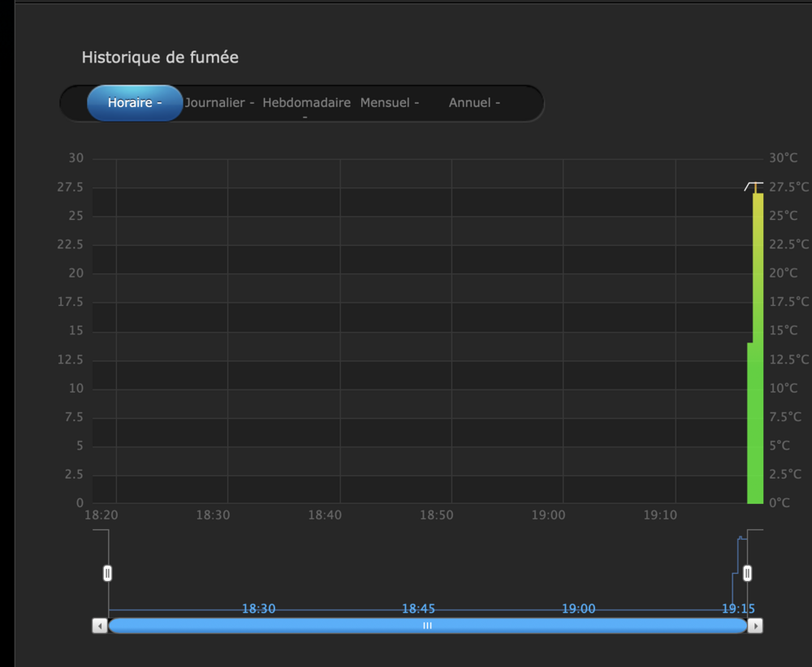Switch to the Journalier tab

pos(219,103)
